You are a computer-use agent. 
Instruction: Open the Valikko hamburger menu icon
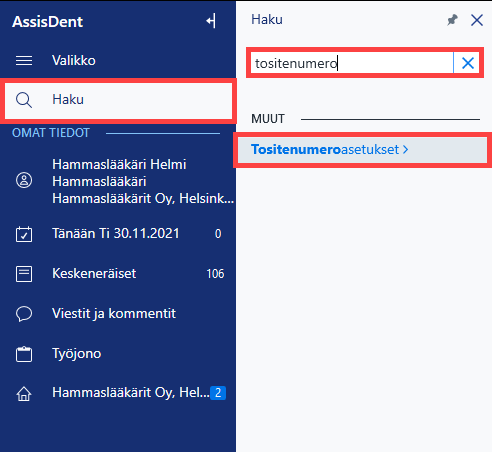(24, 61)
